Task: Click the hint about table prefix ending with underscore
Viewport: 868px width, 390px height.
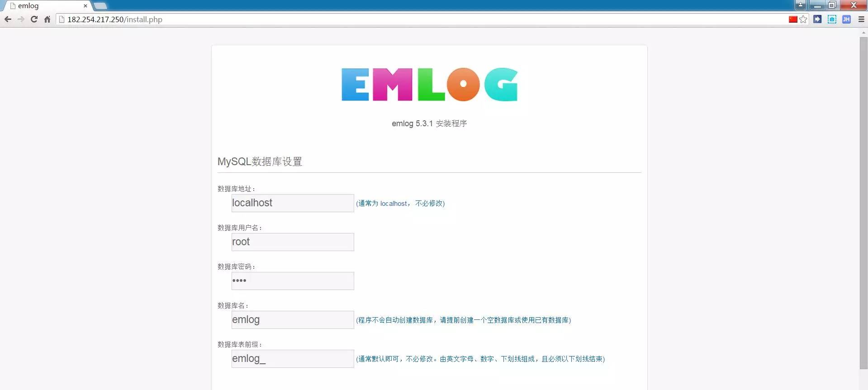Action: [x=480, y=359]
